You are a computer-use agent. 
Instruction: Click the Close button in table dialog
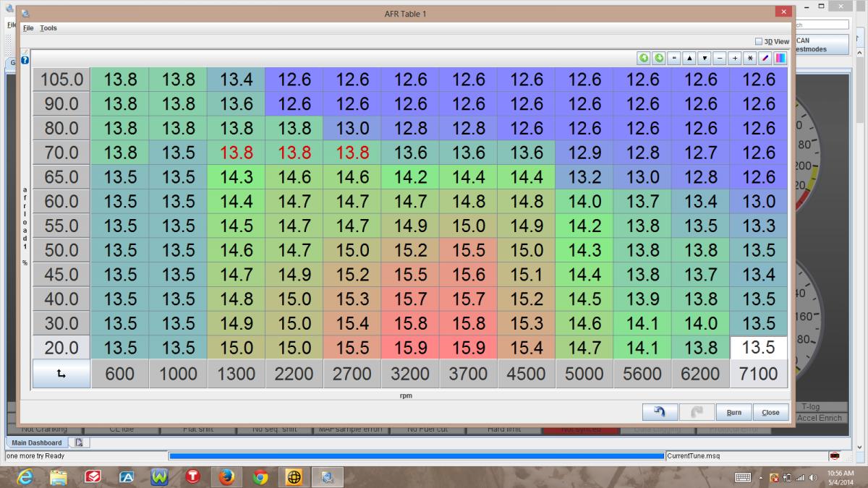pos(770,412)
